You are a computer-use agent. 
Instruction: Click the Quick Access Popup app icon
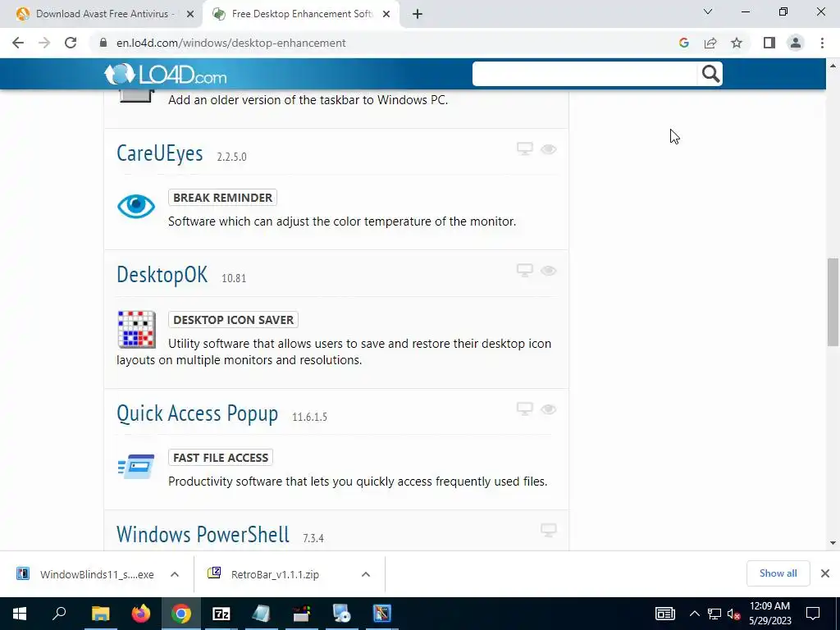(x=136, y=466)
